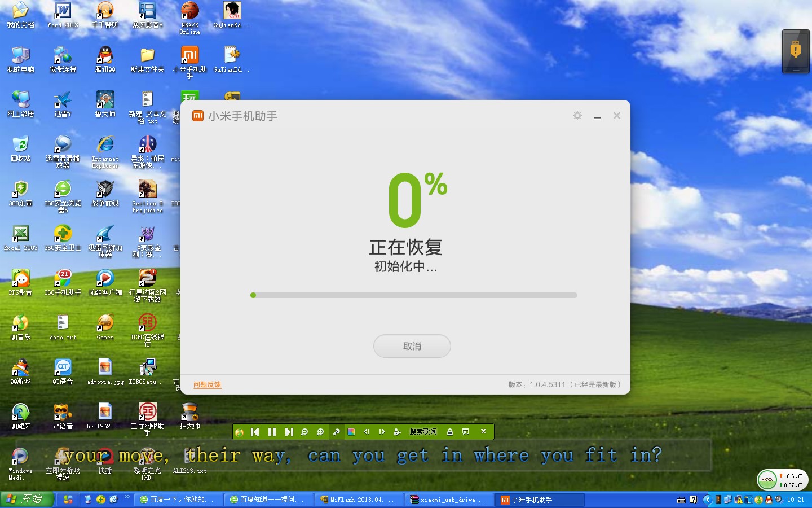Image resolution: width=812 pixels, height=508 pixels.
Task: Lock the desktop lyrics bar
Action: (450, 432)
